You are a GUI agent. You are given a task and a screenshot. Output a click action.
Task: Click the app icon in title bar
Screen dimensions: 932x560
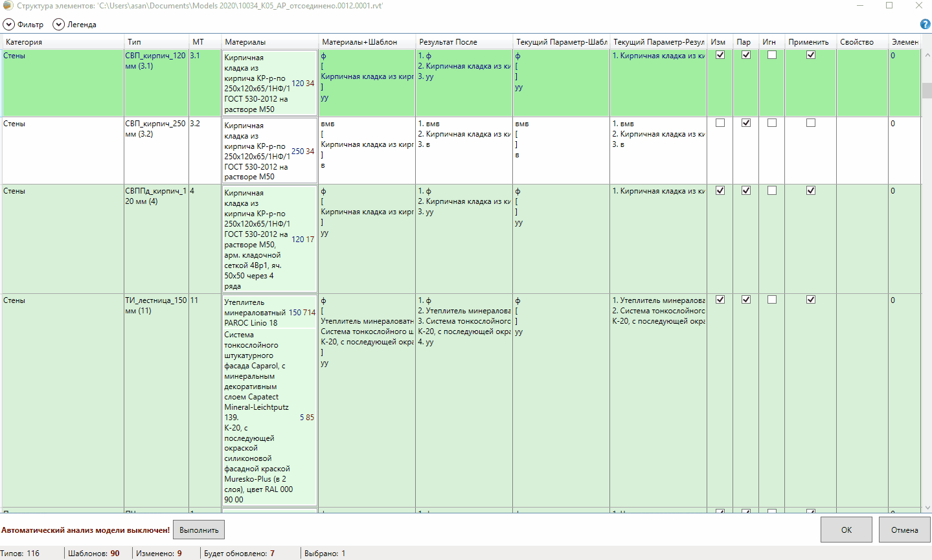(8, 5)
